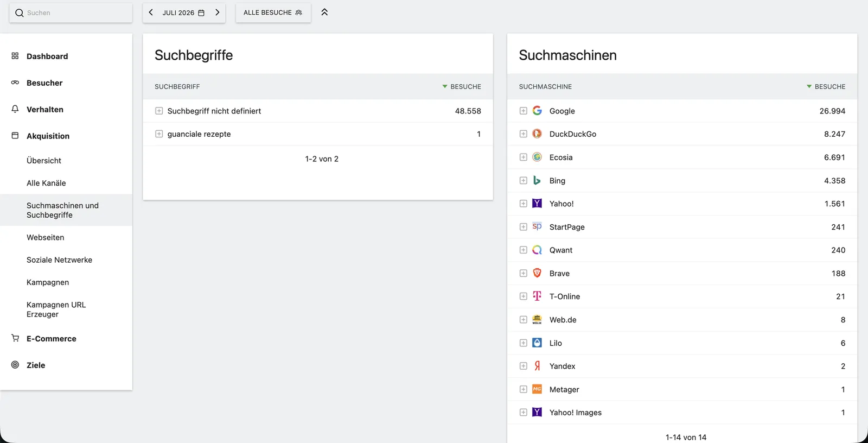Expand the T-Online row

pos(523,296)
